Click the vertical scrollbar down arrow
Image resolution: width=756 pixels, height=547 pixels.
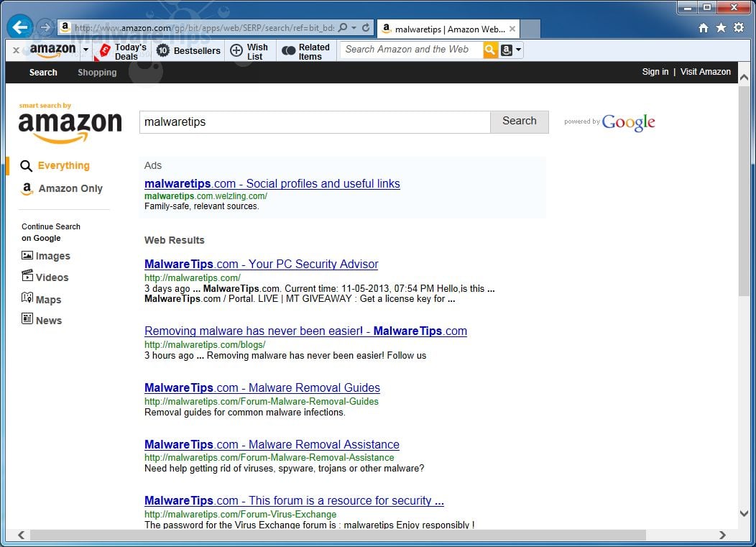[x=744, y=513]
